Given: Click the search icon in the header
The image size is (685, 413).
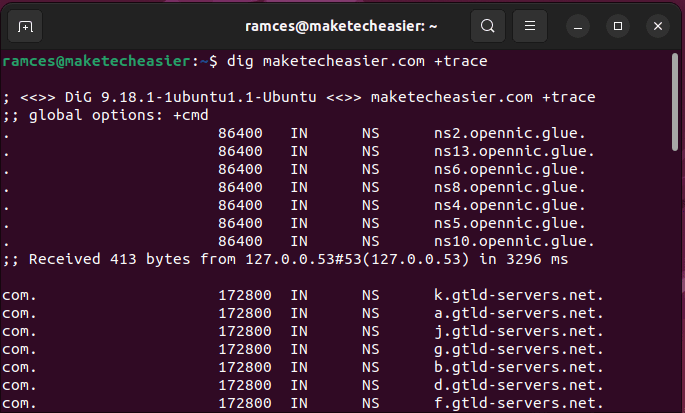Looking at the screenshot, I should tap(487, 25).
